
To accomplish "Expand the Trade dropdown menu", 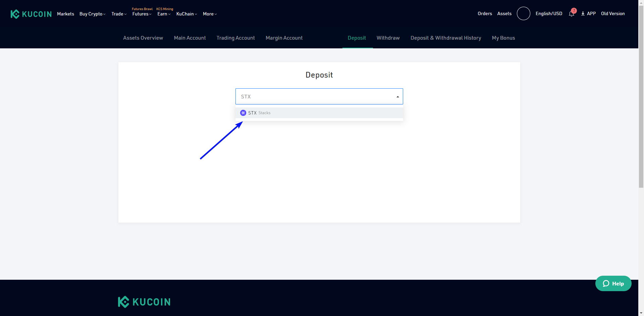I will click(119, 14).
